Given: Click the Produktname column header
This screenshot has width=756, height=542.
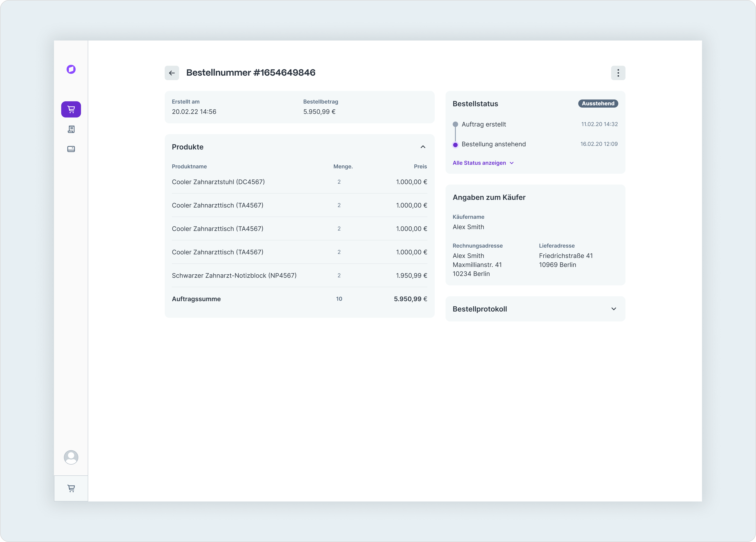Looking at the screenshot, I should 189,166.
